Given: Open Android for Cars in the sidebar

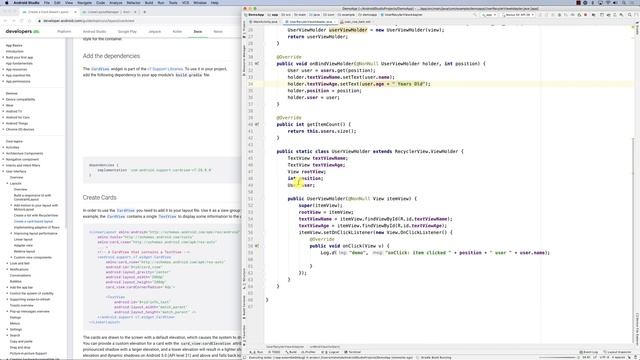Looking at the screenshot, I should pyautogui.click(x=18, y=118).
